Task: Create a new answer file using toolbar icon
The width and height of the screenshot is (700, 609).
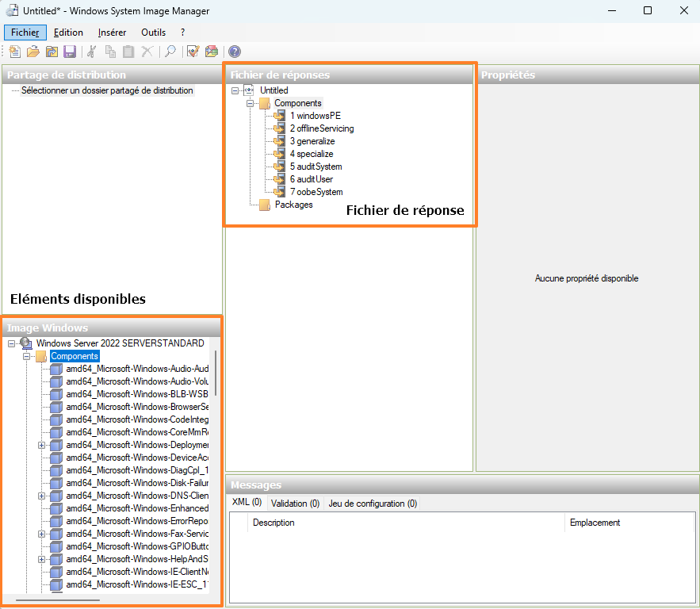Action: point(14,51)
